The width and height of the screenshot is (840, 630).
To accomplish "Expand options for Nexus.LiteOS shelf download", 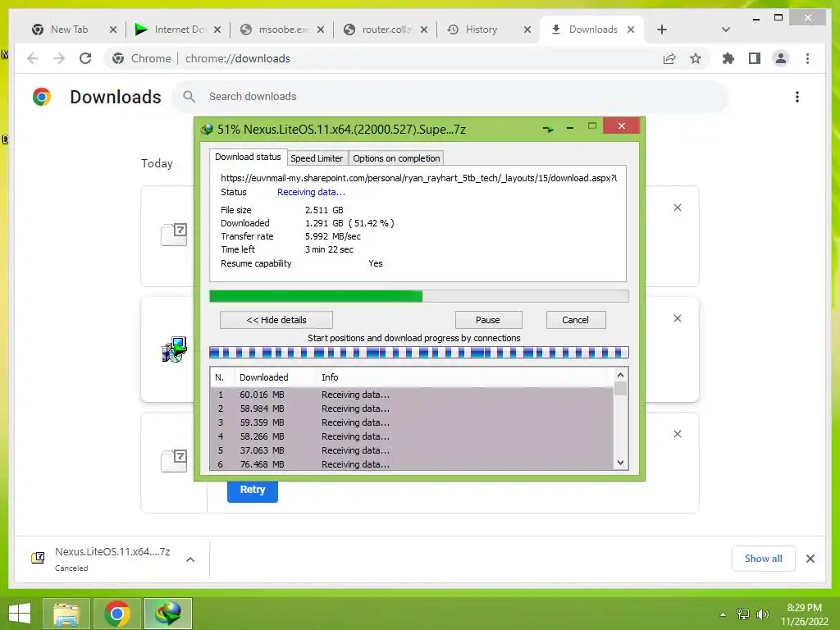I will pos(190,559).
